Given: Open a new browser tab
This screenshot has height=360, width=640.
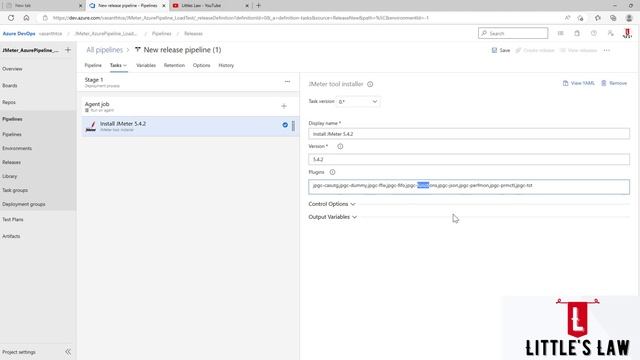Looking at the screenshot, I should 258,6.
